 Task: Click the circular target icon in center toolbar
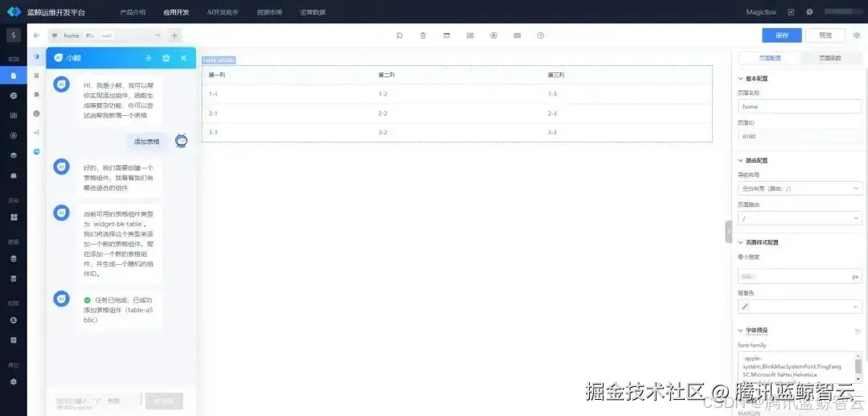pyautogui.click(x=493, y=35)
